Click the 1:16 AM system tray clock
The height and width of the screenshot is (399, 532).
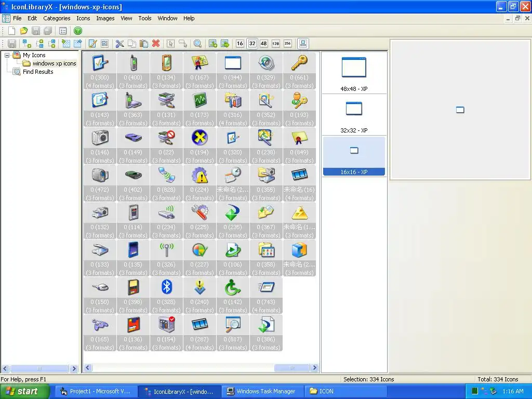pos(513,391)
